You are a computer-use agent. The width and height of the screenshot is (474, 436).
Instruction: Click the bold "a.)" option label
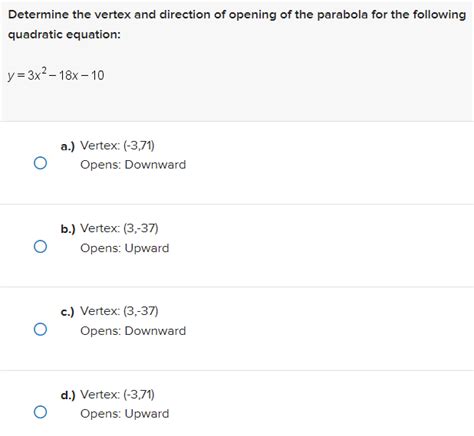pos(68,146)
